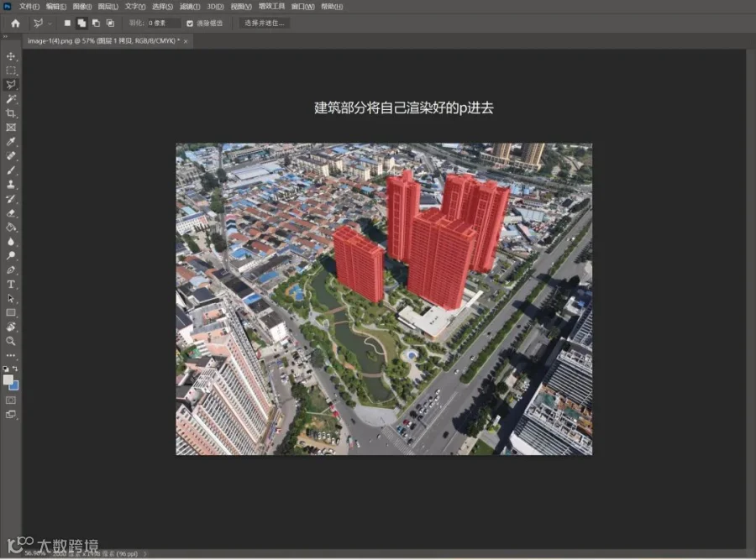The width and height of the screenshot is (756, 560).
Task: Select the Clone Stamp tool
Action: click(x=11, y=184)
